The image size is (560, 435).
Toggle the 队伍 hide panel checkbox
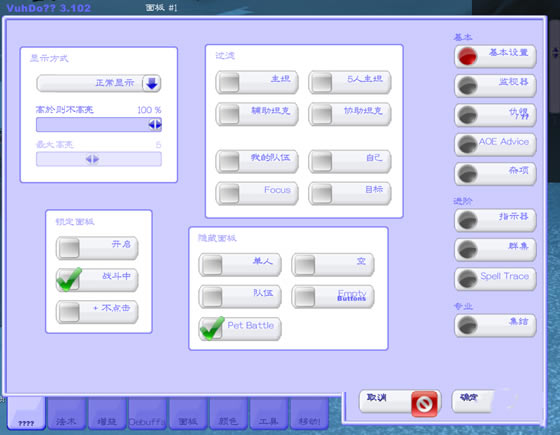point(212,297)
